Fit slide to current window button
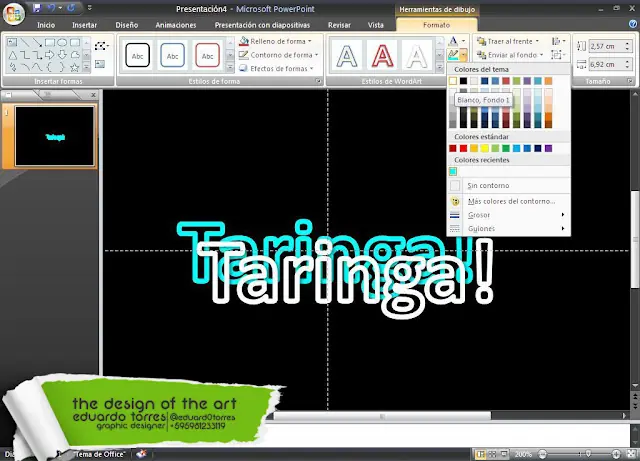640x461 pixels. (x=632, y=454)
